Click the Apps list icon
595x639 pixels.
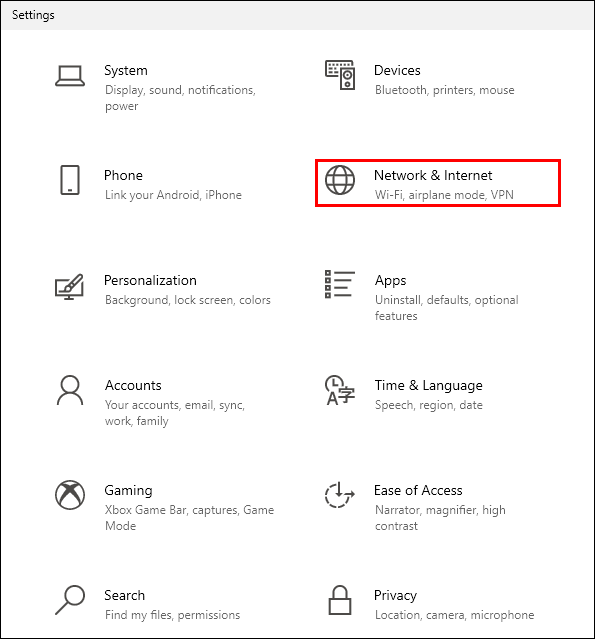[x=340, y=284]
